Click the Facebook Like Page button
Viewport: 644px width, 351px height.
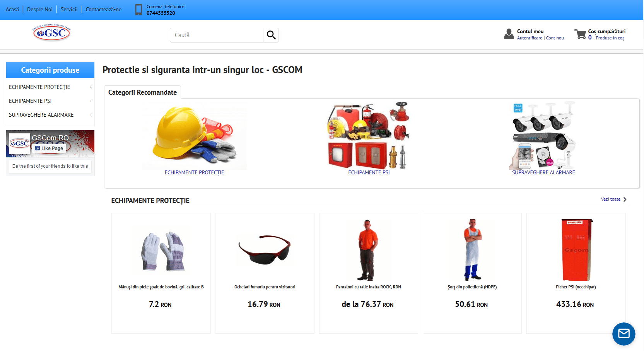49,148
